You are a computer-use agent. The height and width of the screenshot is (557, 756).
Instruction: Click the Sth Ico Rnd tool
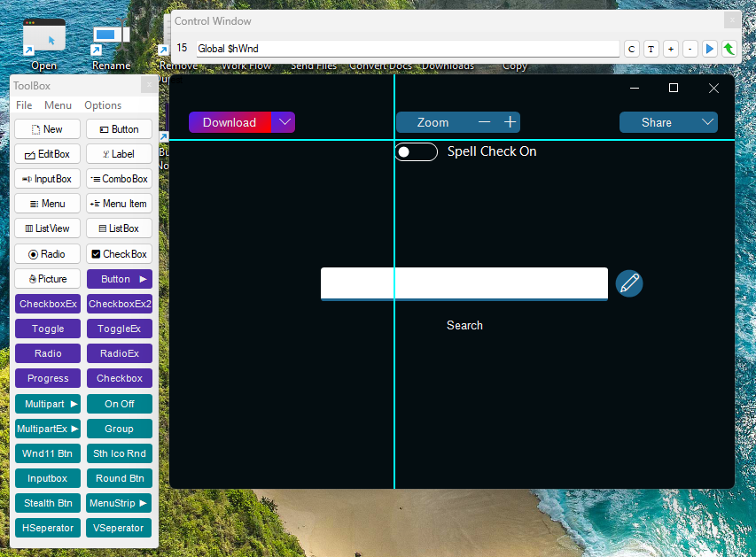click(x=120, y=453)
